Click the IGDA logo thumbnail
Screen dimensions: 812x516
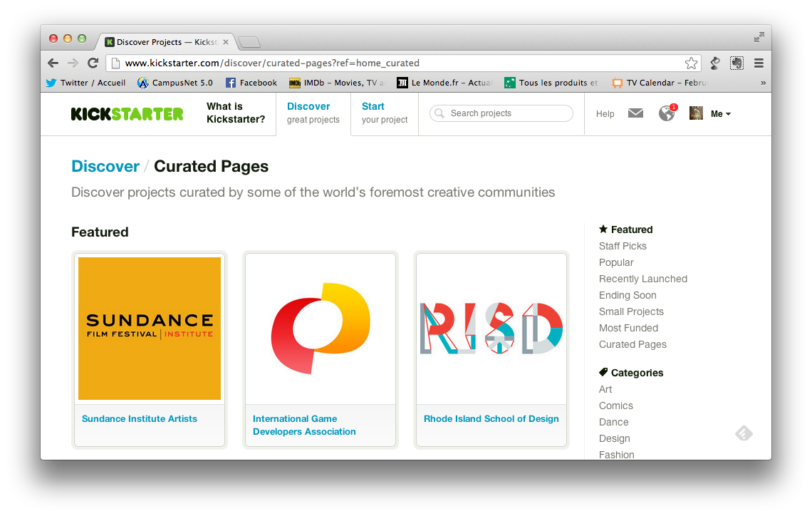coord(321,329)
